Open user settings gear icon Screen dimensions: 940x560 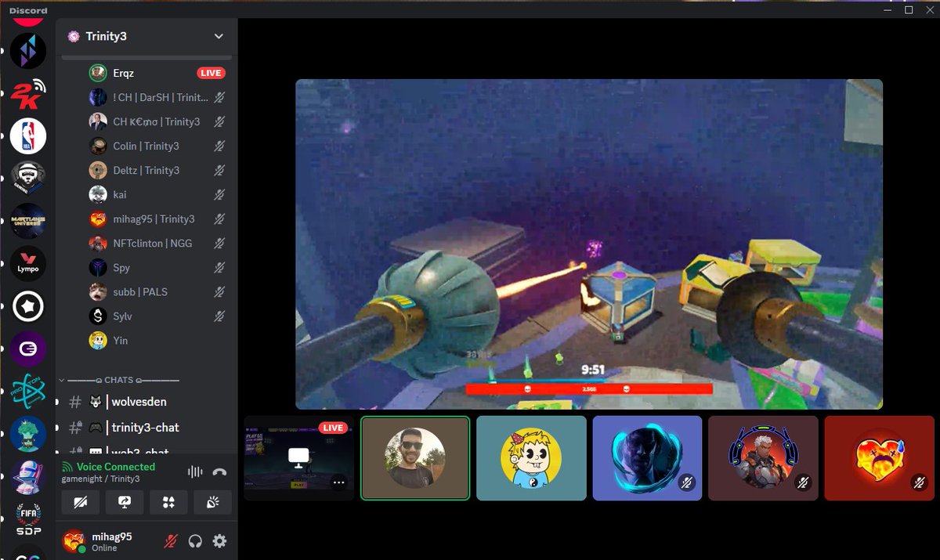pos(219,540)
